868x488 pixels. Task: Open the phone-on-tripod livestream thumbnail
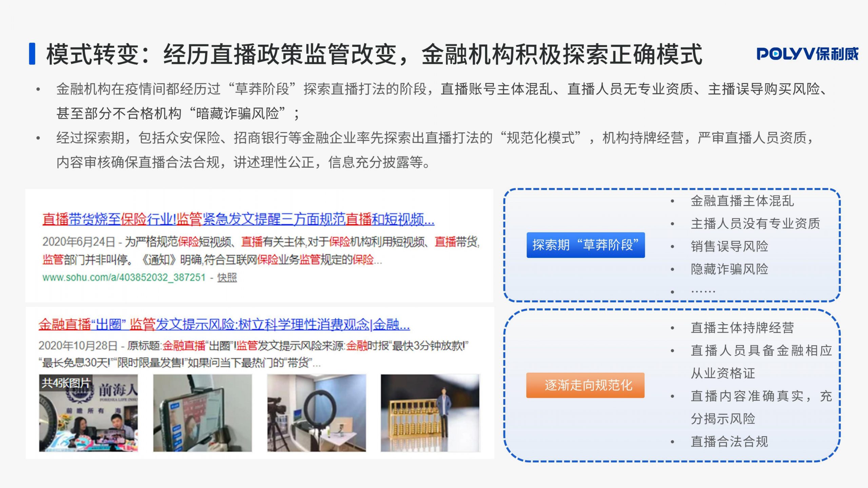click(202, 413)
